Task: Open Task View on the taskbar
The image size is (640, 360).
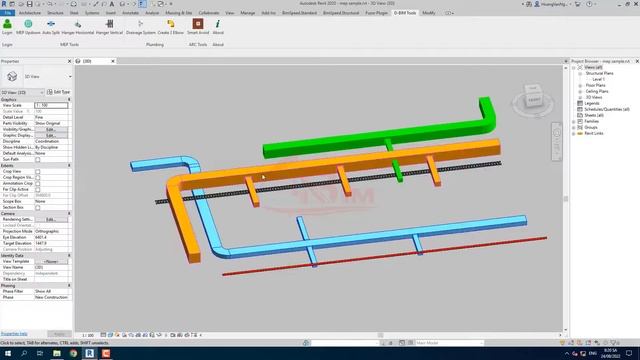Action: point(40,353)
